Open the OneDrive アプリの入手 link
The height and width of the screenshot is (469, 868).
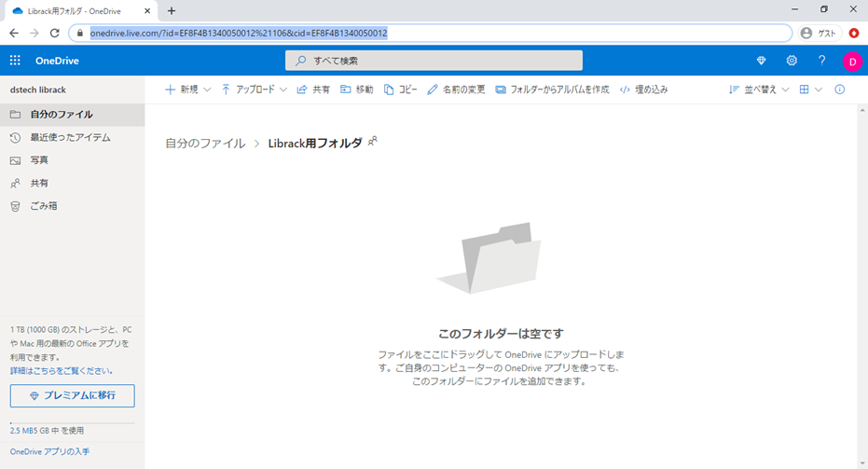coord(49,452)
